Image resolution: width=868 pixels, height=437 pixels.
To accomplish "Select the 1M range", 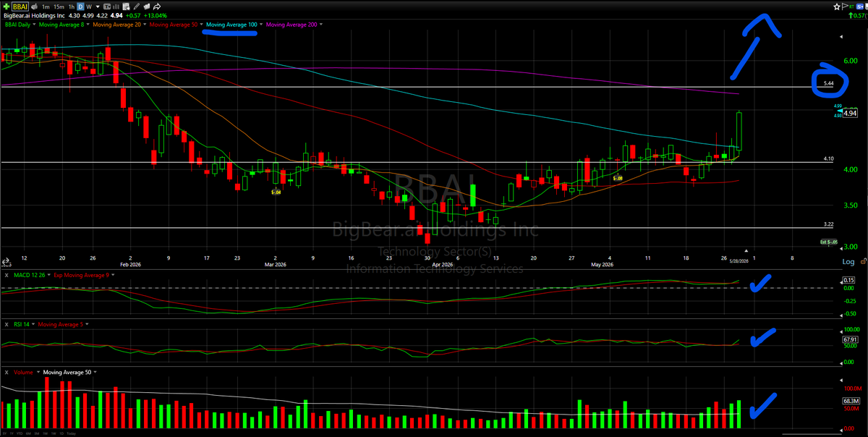I will 45,433.
